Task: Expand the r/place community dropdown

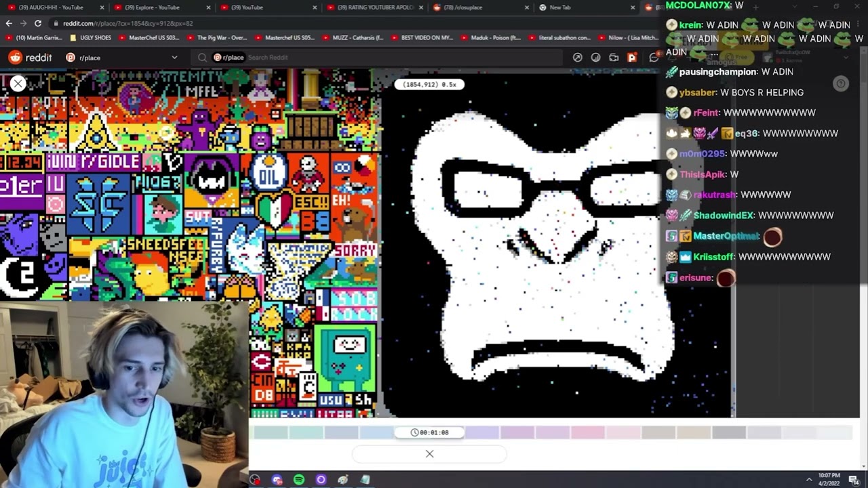Action: click(174, 58)
